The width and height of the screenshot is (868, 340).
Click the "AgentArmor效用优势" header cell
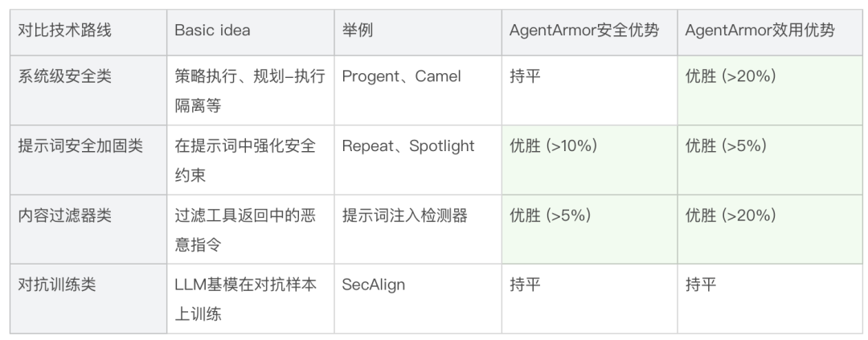tap(759, 31)
